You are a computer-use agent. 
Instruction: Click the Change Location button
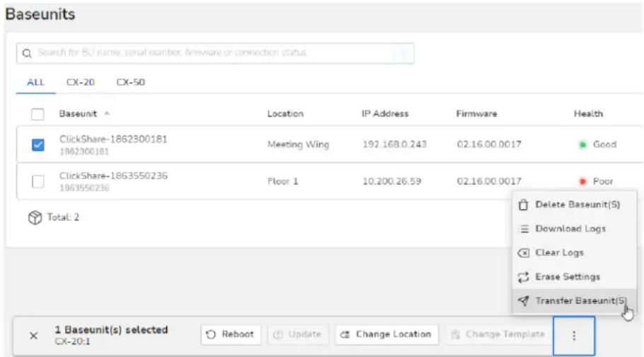386,334
